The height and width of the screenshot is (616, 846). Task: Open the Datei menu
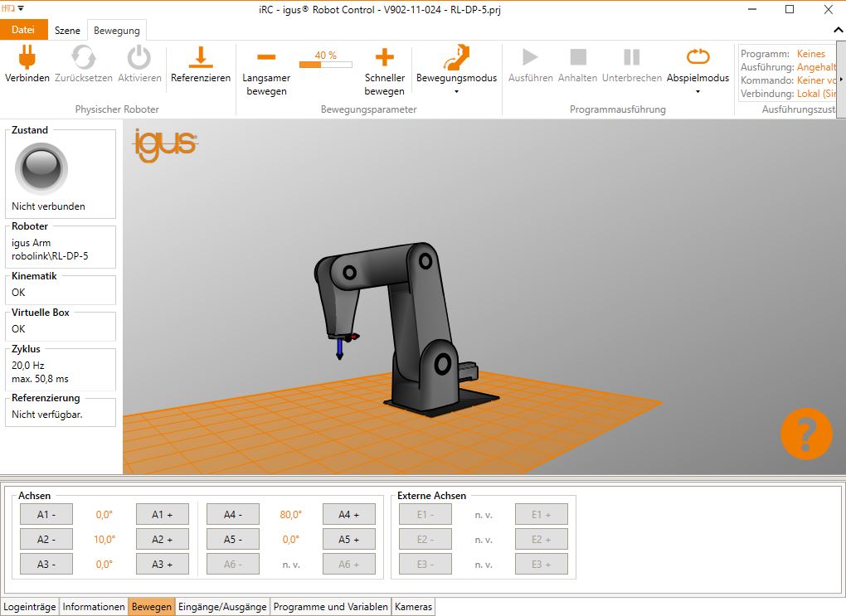tap(23, 30)
